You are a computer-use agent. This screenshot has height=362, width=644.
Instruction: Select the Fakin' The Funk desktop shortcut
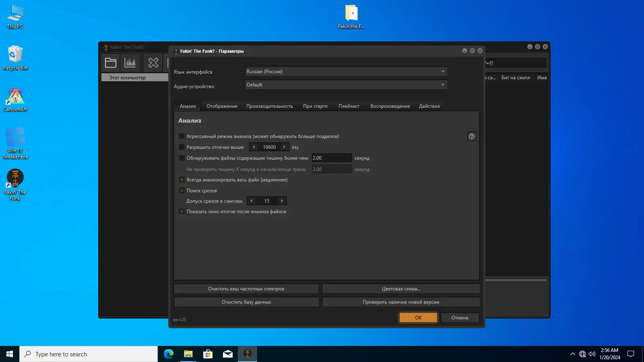15,185
